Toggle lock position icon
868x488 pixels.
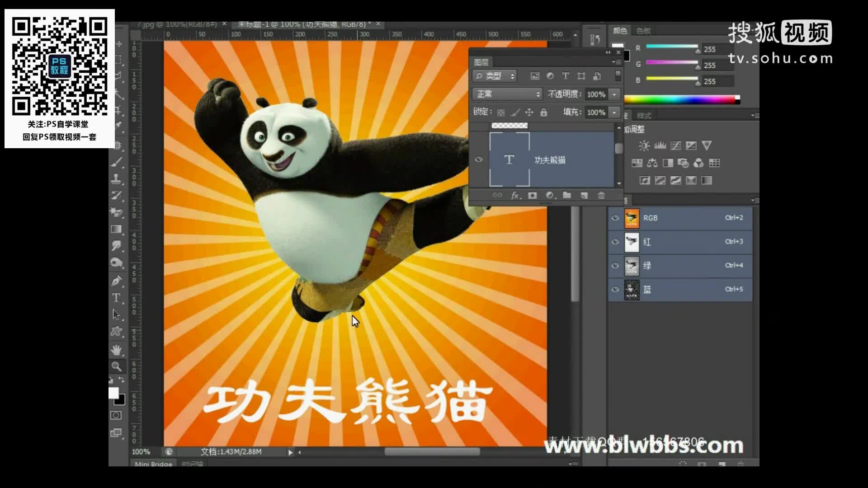(529, 113)
